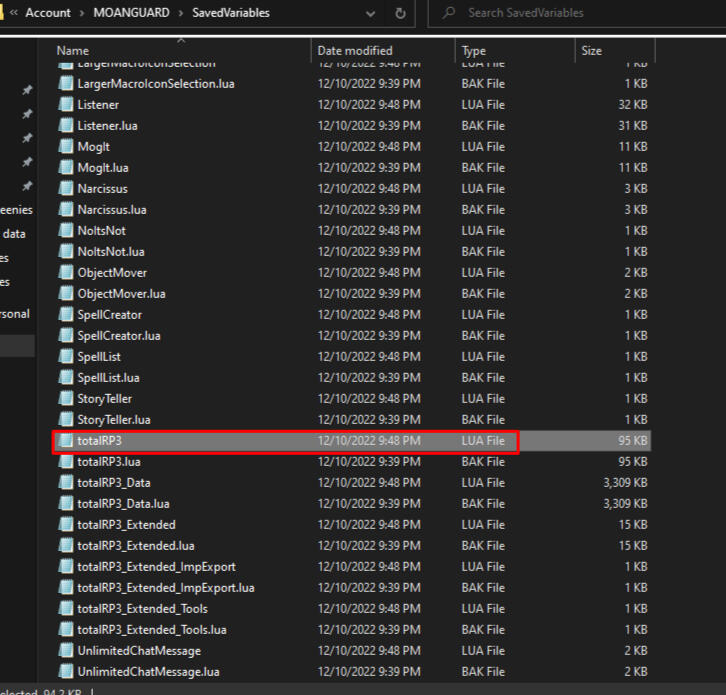Click the magnifier icon in the search box
Viewport: 726px width, 695px height.
pyautogui.click(x=448, y=13)
